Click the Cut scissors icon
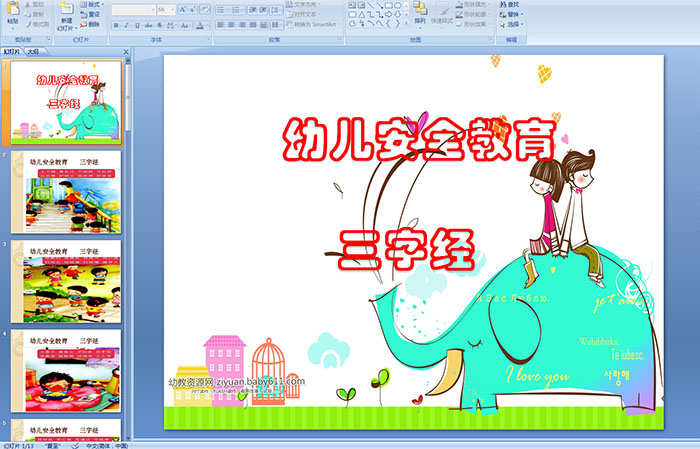Screen dimensions: 700x449 point(28,4)
